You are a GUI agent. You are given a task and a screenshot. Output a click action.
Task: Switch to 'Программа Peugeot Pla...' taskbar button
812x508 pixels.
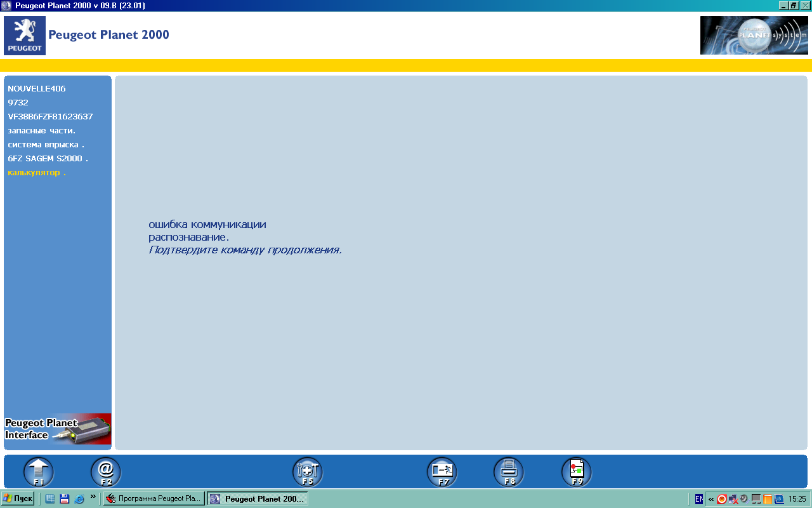point(154,499)
